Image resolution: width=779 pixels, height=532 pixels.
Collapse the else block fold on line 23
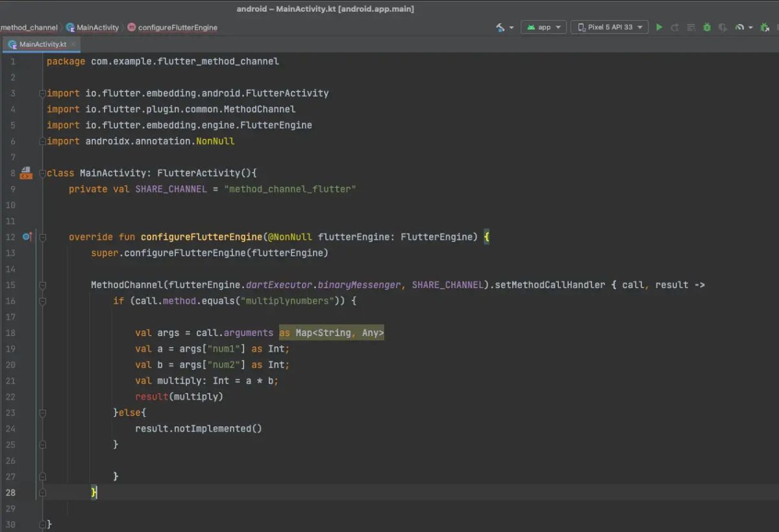tap(42, 413)
